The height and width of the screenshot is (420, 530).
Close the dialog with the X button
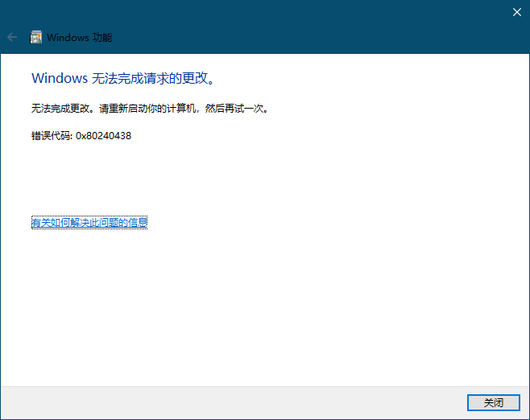coord(517,12)
